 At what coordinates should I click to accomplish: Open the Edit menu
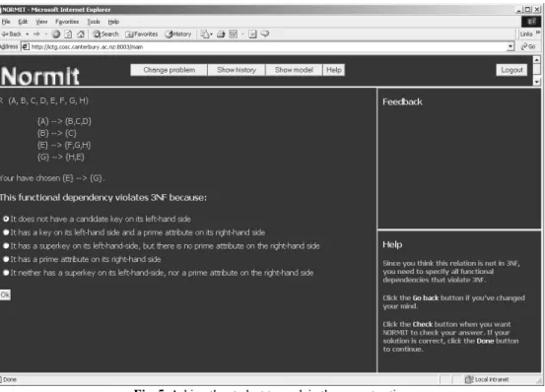pyautogui.click(x=23, y=22)
